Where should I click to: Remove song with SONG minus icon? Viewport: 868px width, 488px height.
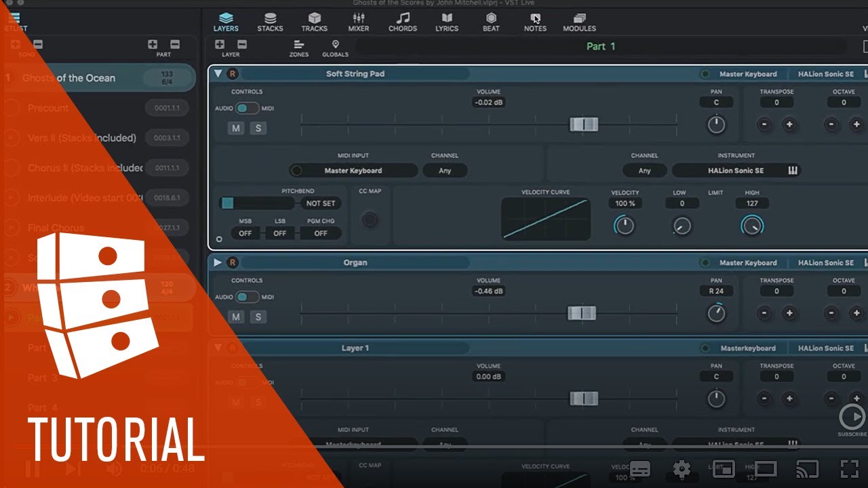(38, 45)
